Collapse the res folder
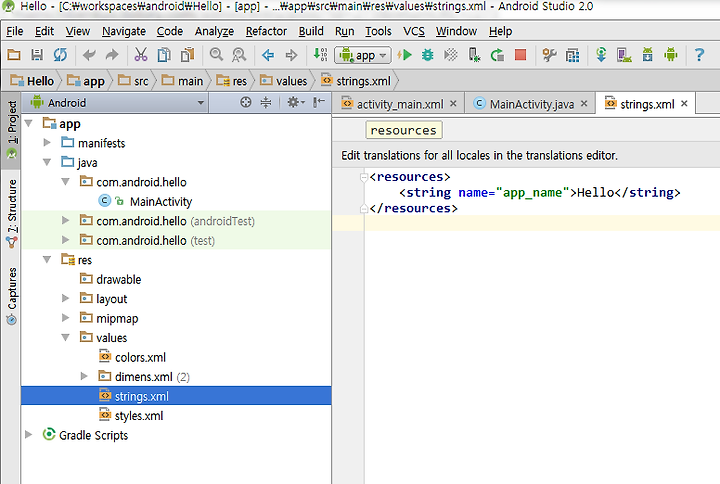720x484 pixels. point(47,259)
